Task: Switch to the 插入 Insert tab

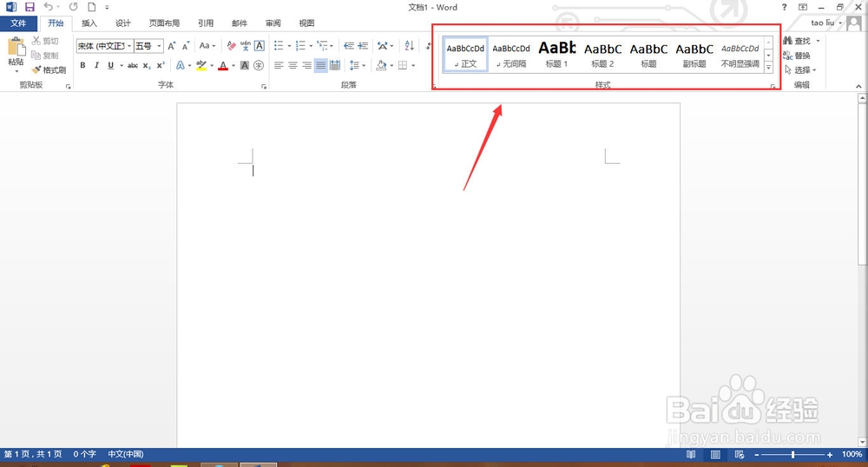Action: click(89, 23)
